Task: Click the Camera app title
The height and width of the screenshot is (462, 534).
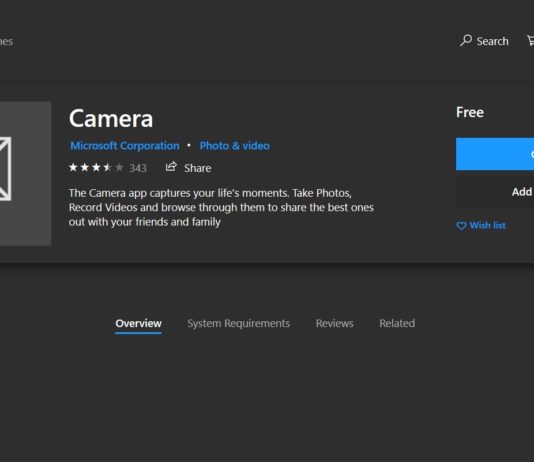Action: [x=111, y=118]
